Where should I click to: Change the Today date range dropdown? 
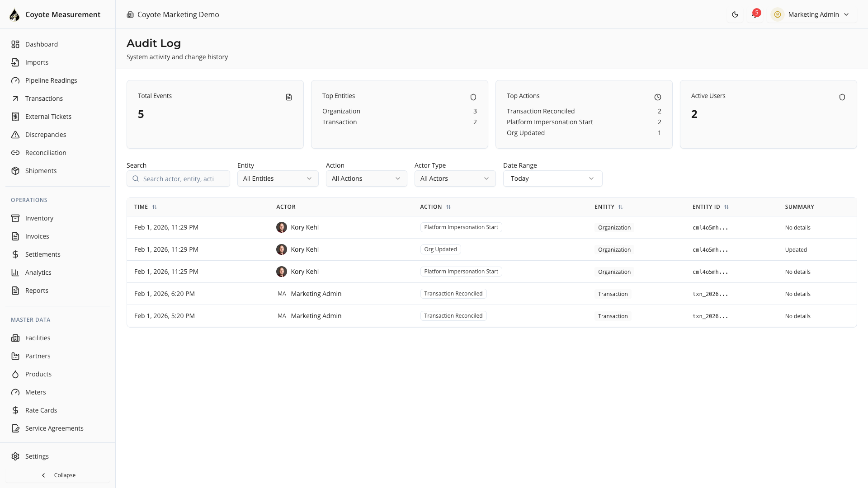tap(552, 178)
